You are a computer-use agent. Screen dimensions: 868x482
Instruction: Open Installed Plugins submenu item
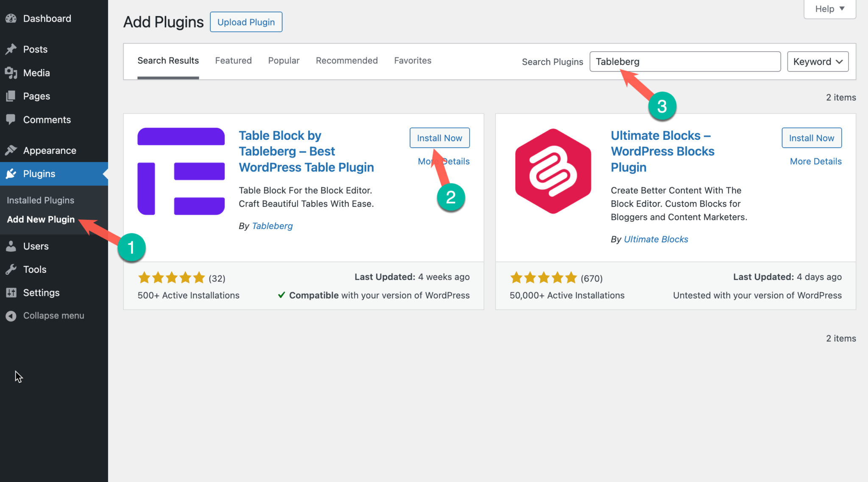pyautogui.click(x=40, y=200)
